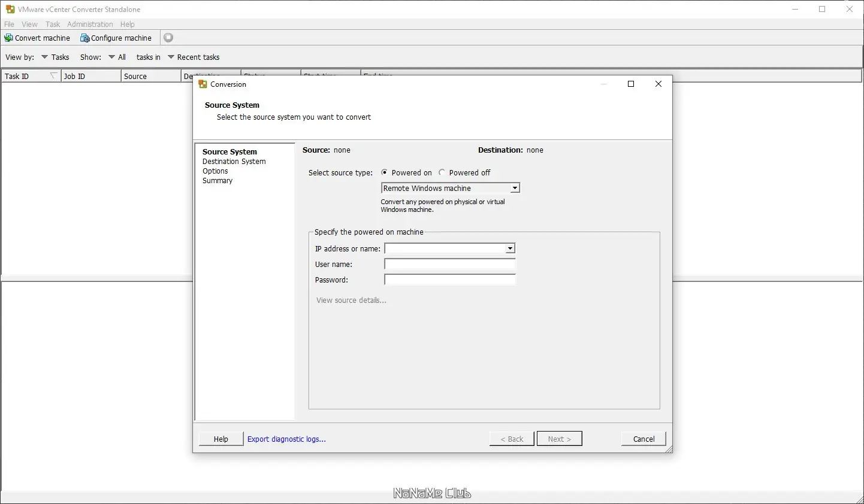Click the Back button
The width and height of the screenshot is (864, 504).
coord(512,439)
